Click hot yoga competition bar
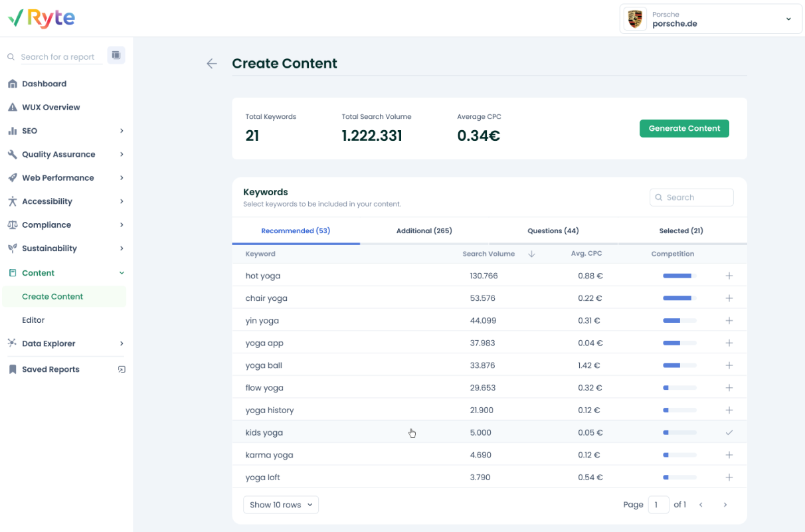The width and height of the screenshot is (805, 532). click(679, 276)
